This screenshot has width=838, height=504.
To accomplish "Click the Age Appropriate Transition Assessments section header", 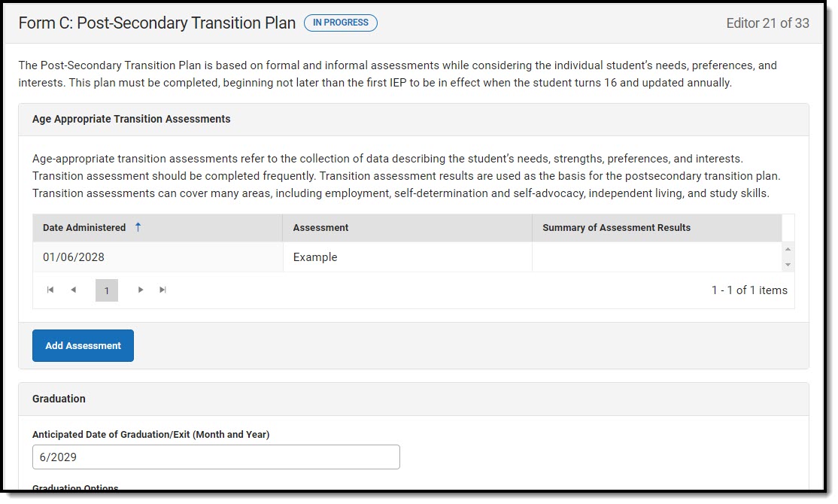I will (x=132, y=119).
